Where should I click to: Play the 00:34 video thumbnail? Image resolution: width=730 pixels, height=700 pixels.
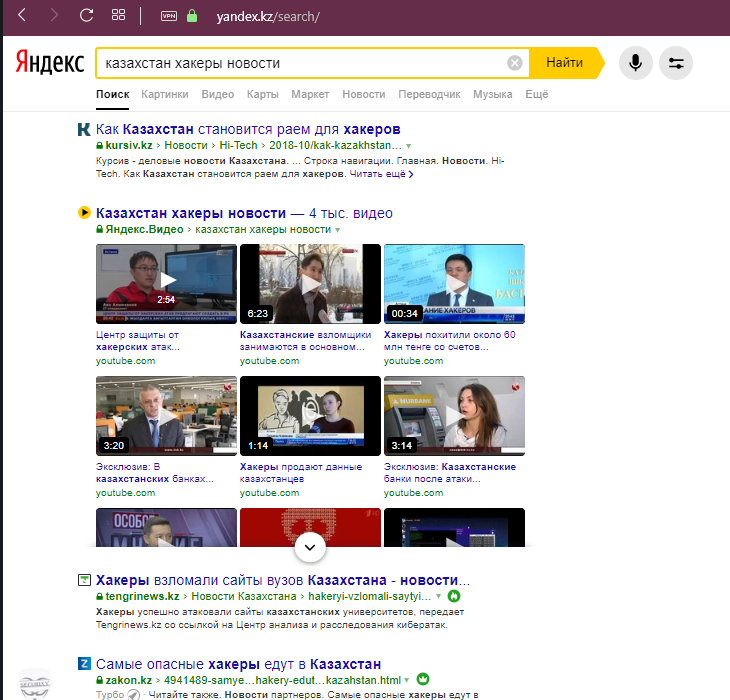pos(454,283)
